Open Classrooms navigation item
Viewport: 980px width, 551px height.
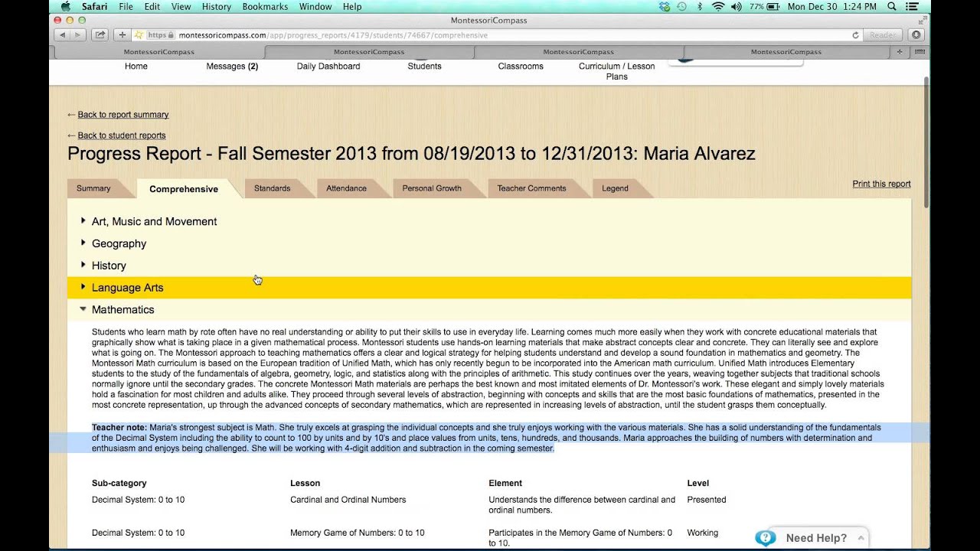521,67
